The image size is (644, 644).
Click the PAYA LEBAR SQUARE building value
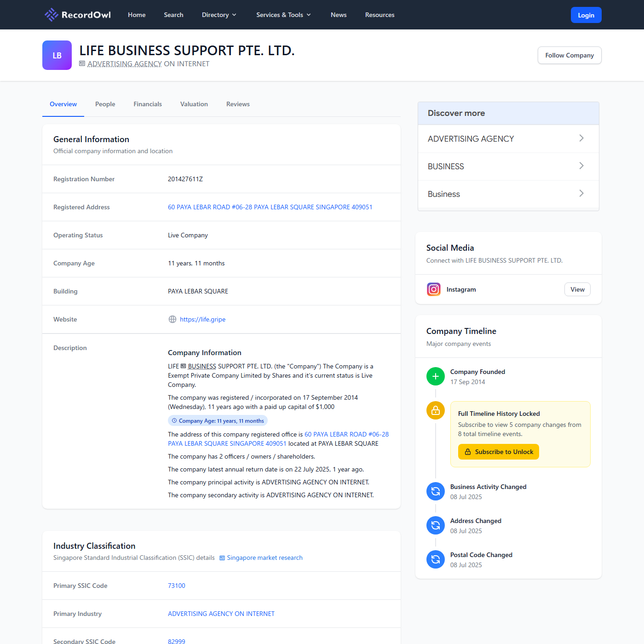pyautogui.click(x=198, y=291)
